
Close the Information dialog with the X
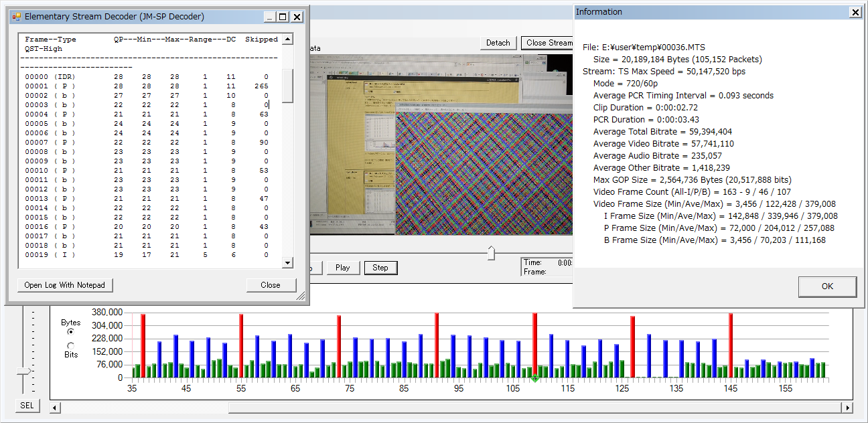point(855,12)
